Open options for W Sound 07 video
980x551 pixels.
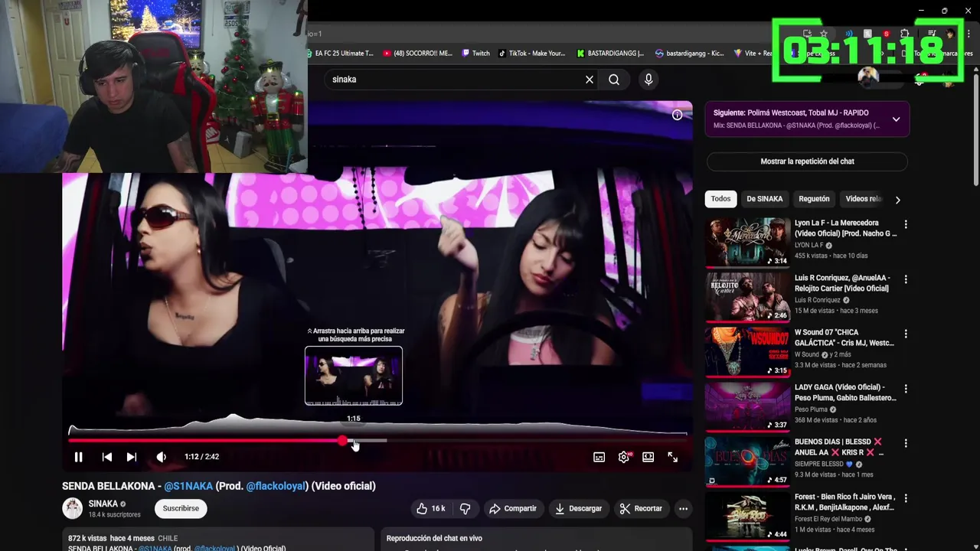(x=906, y=334)
